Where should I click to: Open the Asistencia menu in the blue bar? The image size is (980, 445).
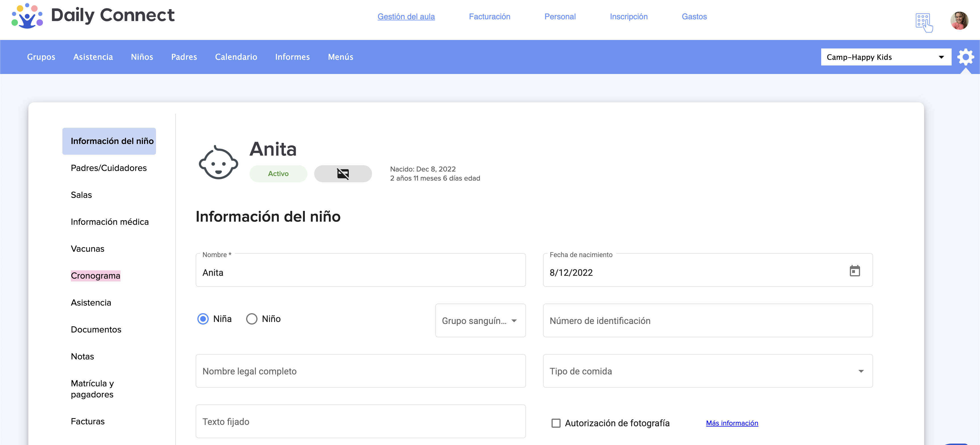pyautogui.click(x=93, y=57)
